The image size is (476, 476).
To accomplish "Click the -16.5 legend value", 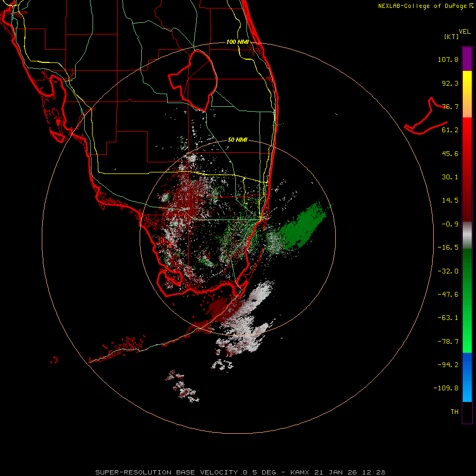I will [x=448, y=248].
